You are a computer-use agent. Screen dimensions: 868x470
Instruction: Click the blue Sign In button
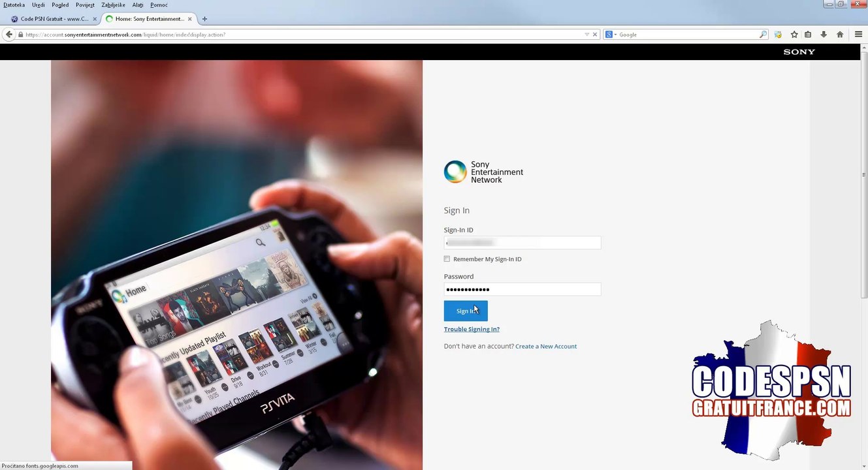466,311
